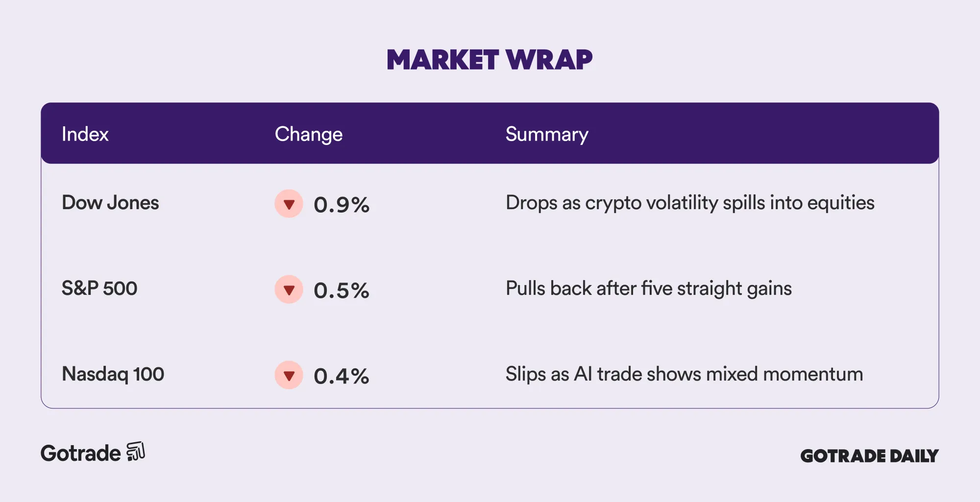
Task: Click the 0.9% change value
Action: [341, 205]
